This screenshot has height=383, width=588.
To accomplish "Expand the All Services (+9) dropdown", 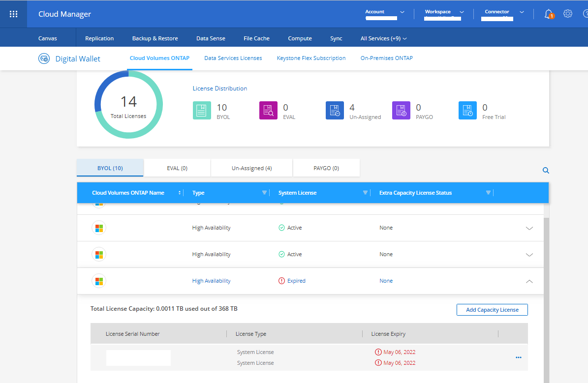I will (384, 38).
